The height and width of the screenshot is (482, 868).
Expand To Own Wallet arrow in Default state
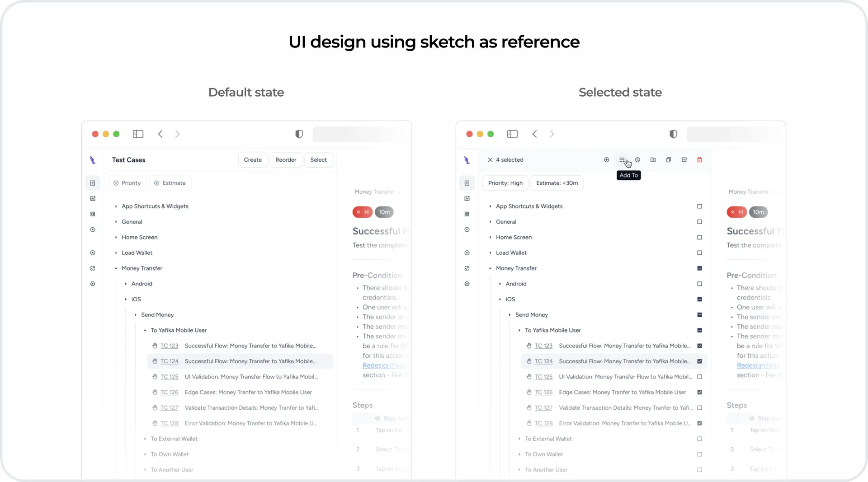point(145,454)
